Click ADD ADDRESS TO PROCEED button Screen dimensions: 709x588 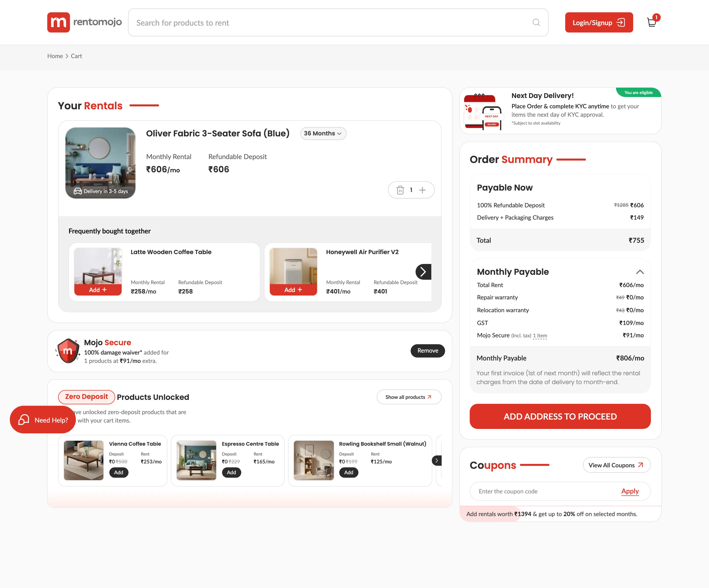coord(560,416)
